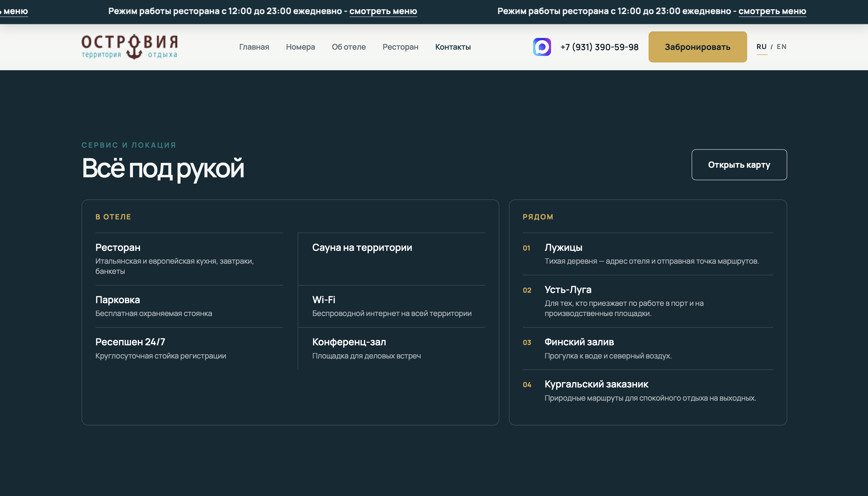Viewport: 868px width, 496px height.
Task: Go to Главная page
Action: pyautogui.click(x=254, y=47)
